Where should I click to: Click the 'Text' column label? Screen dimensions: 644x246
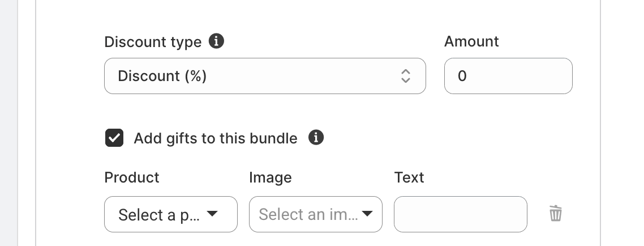pos(409,177)
